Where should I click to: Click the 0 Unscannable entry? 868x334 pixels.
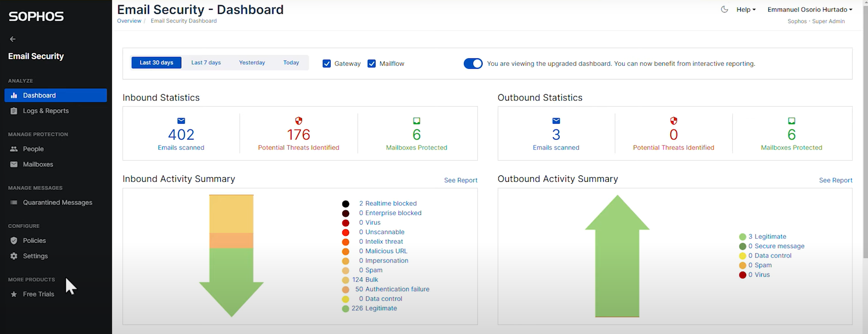point(382,232)
